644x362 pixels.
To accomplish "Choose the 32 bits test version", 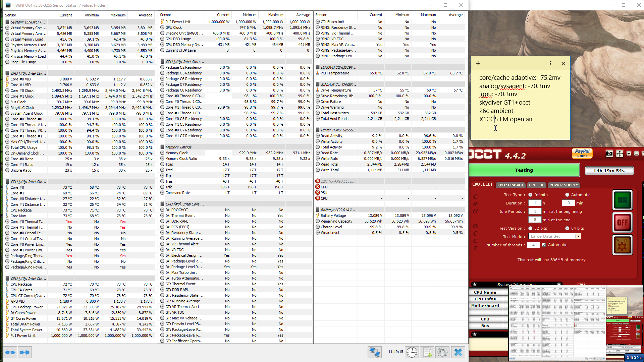I will pyautogui.click(x=530, y=228).
